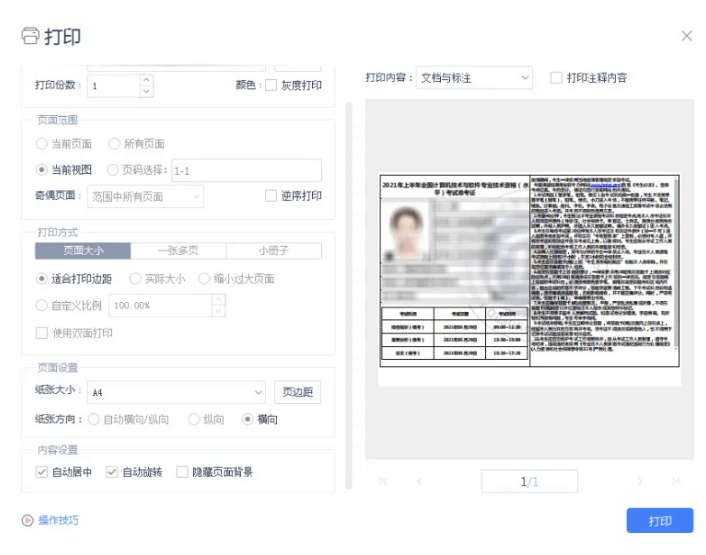The width and height of the screenshot is (706, 555).
Task: Expand the 纸张大小 A4 dropdown
Action: (177, 392)
